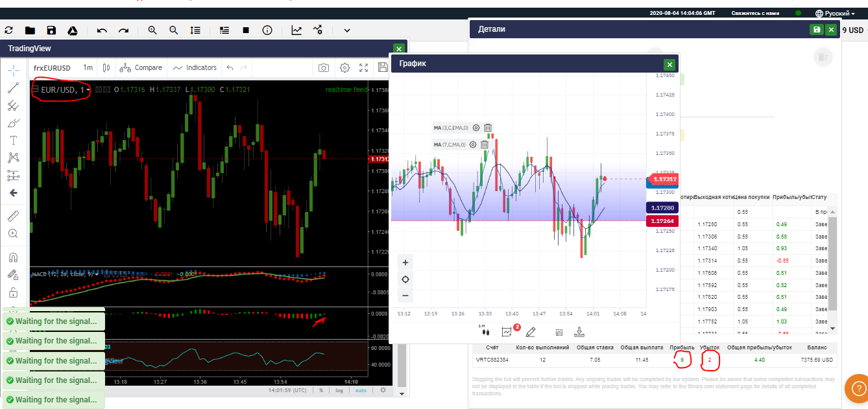868x409 pixels.
Task: Open the drawing pencil tool in График
Action: 531,332
